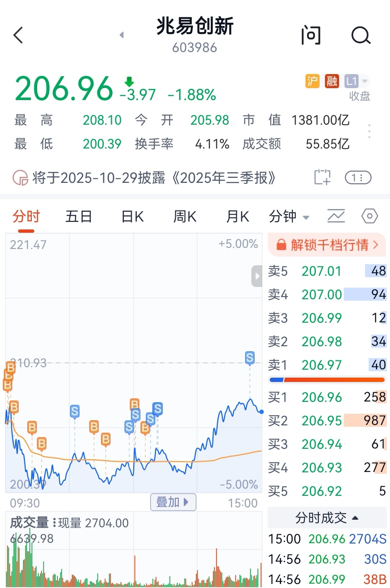The width and height of the screenshot is (390, 588).
Task: Tap the stock name 兆易创新
Action: (x=195, y=26)
